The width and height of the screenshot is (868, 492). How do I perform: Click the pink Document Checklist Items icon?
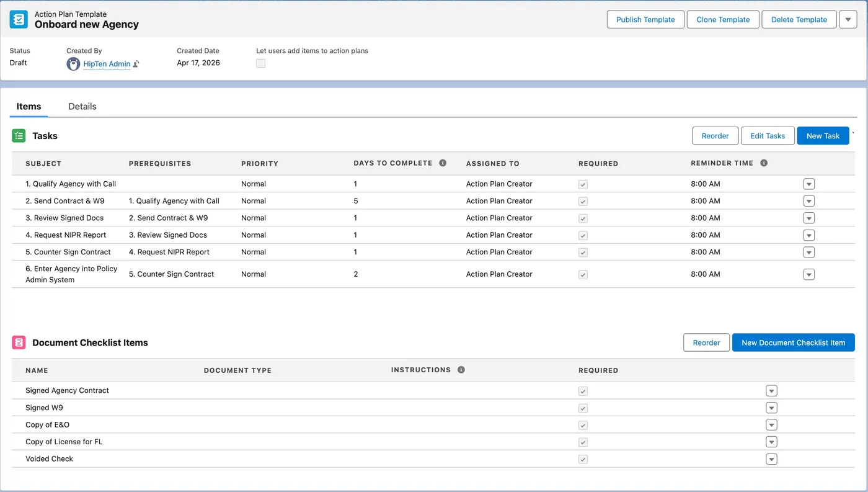point(19,342)
